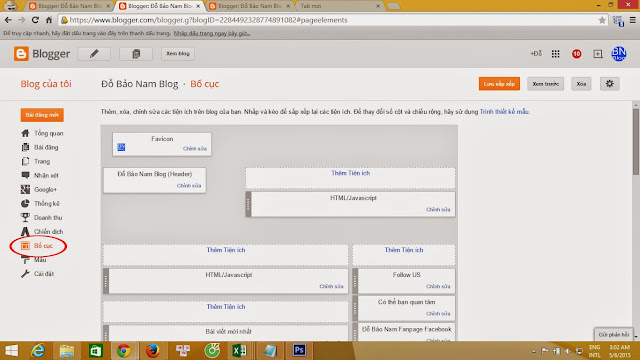
Task: Click the Nhập dấu trang ngay bây giờ link
Action: pyautogui.click(x=212, y=33)
